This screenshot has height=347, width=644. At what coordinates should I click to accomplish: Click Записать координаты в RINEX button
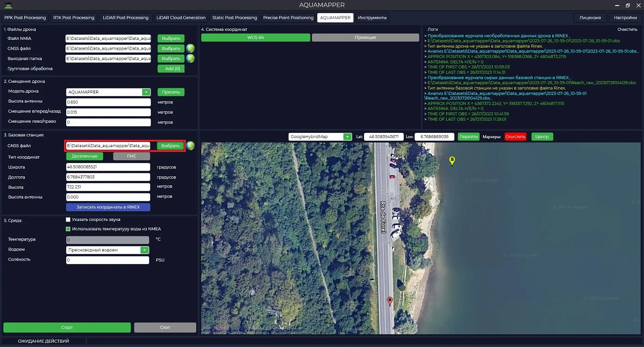108,207
